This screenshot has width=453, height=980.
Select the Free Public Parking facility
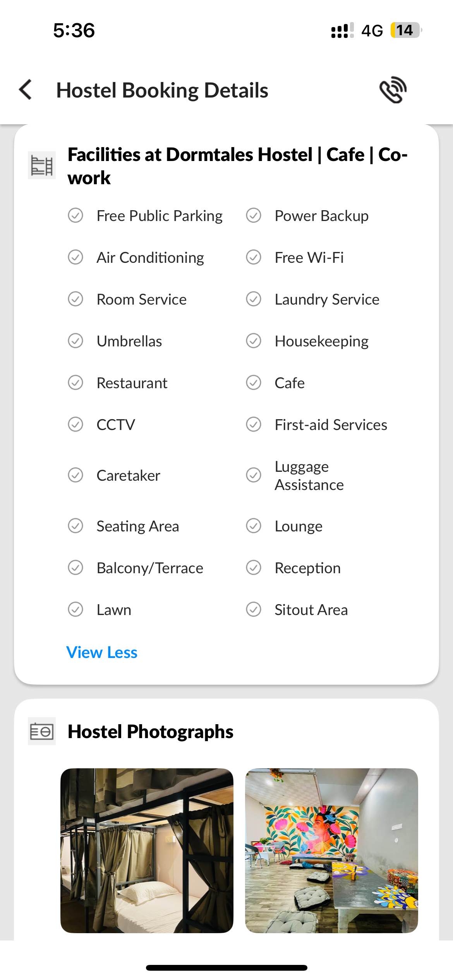coord(159,216)
